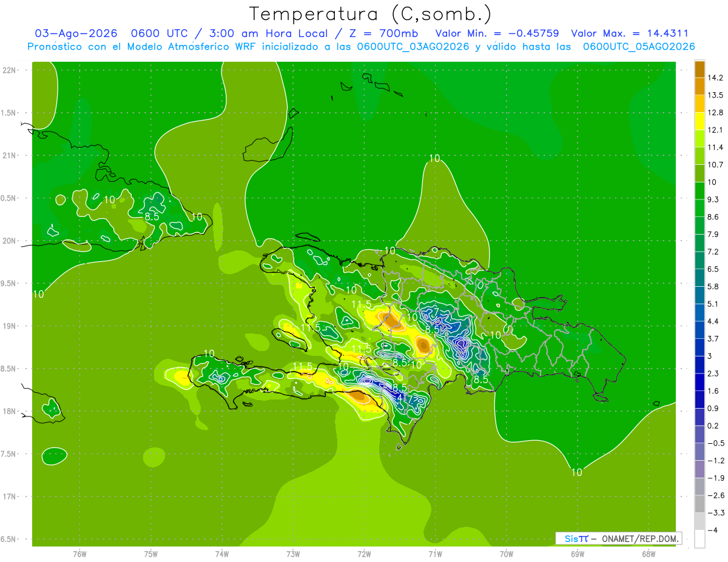Click the colorbar label "12.1"
Screen dimensions: 728x562
click(715, 130)
